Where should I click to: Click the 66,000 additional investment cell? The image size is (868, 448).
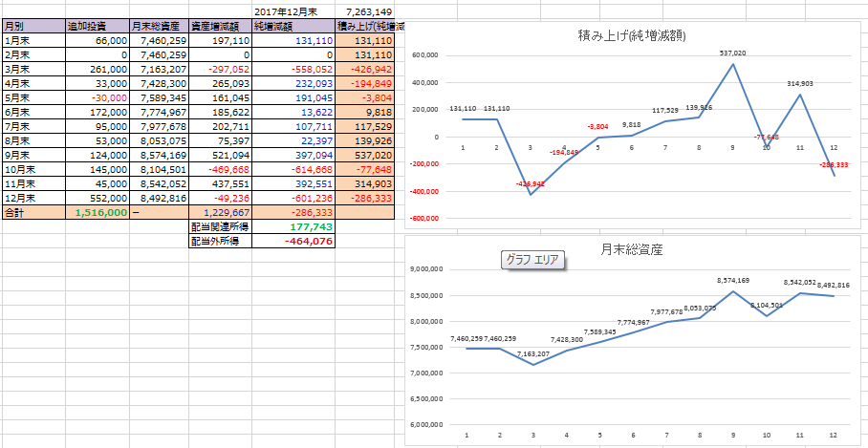click(98, 40)
